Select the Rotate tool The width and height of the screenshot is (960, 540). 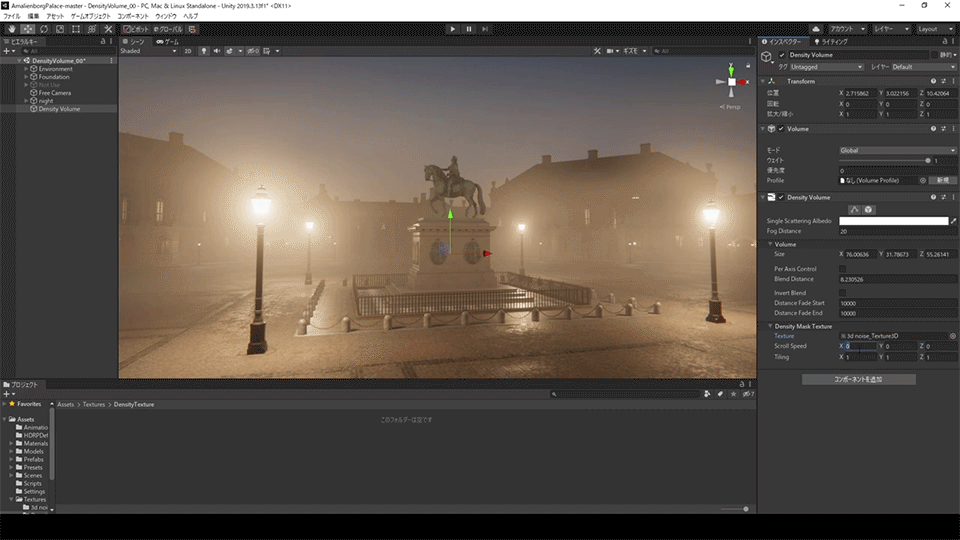[43, 29]
